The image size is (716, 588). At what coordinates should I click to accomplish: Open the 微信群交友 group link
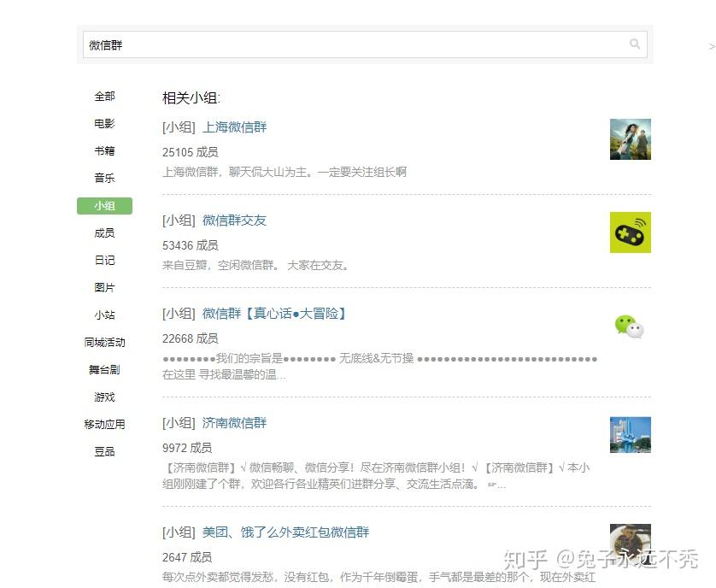[x=234, y=220]
